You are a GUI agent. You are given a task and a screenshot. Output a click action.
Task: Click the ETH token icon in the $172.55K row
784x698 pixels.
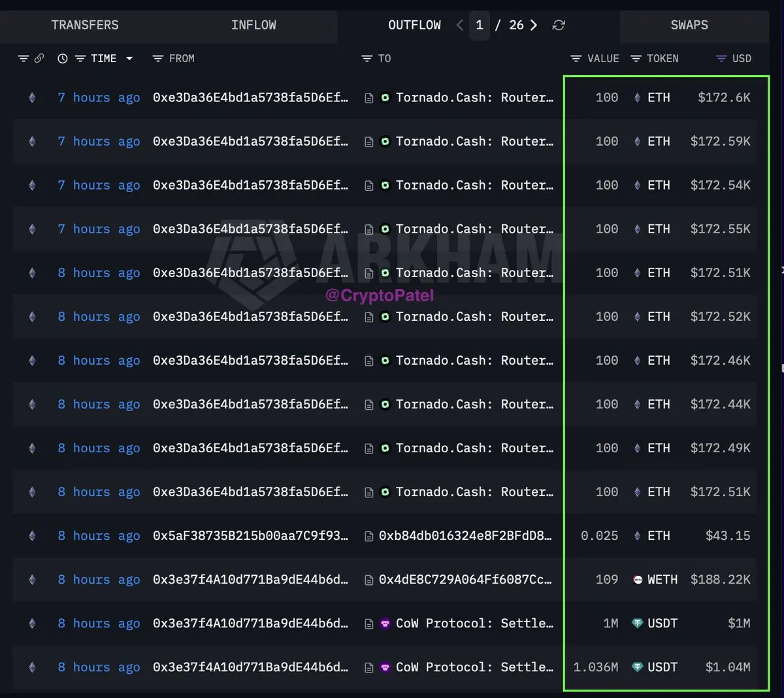[638, 229]
